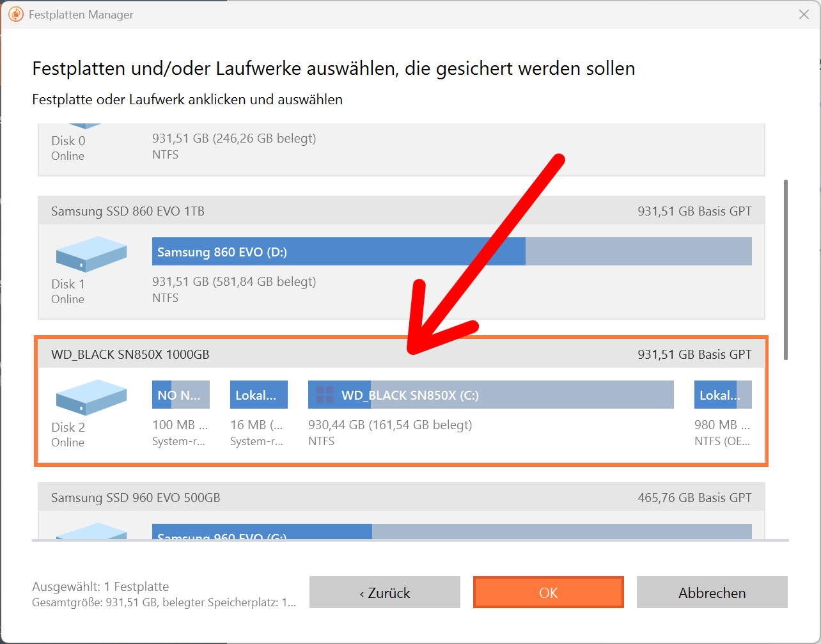This screenshot has width=821, height=644.
Task: Click the 931,51 GB Basis GPT label on WD_BLACK header
Action: point(694,354)
